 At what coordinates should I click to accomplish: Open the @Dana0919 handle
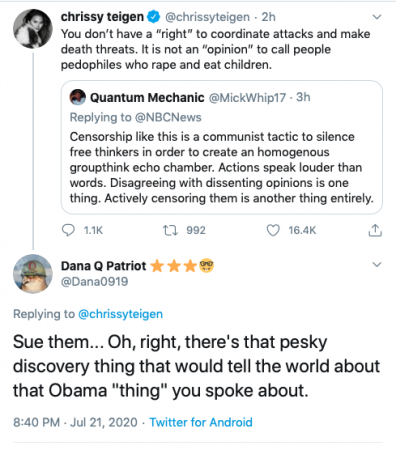coord(94,282)
